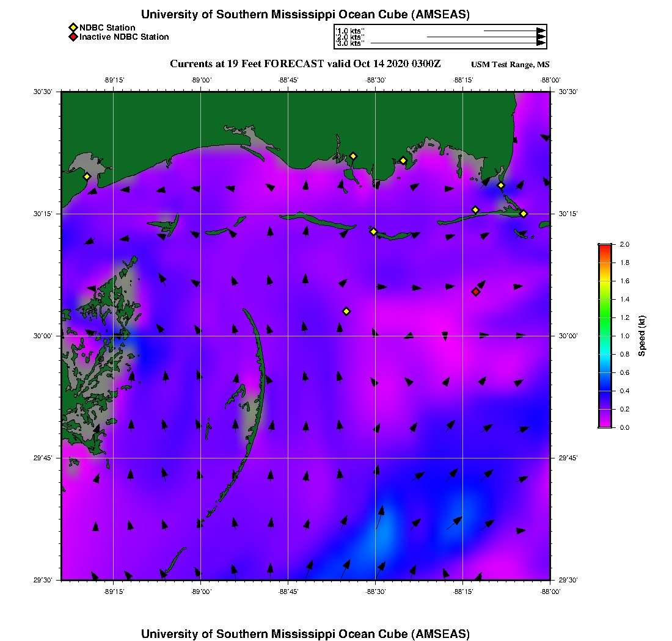Click the red top of speed color bar

pos(605,246)
